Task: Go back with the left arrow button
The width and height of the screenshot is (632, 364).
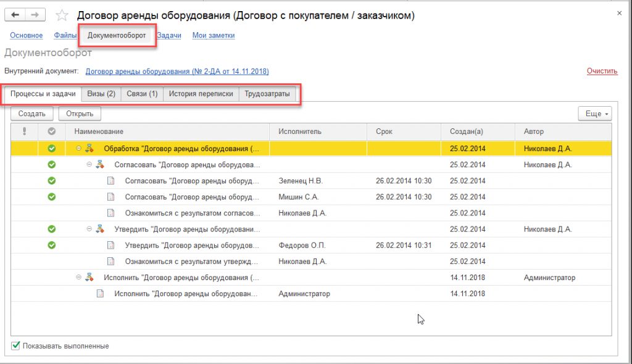Action: pyautogui.click(x=15, y=15)
